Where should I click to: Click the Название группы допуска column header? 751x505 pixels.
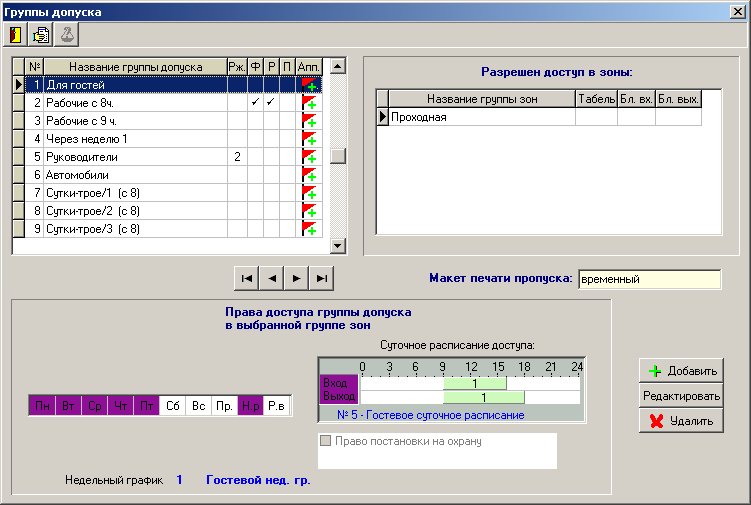pyautogui.click(x=136, y=67)
